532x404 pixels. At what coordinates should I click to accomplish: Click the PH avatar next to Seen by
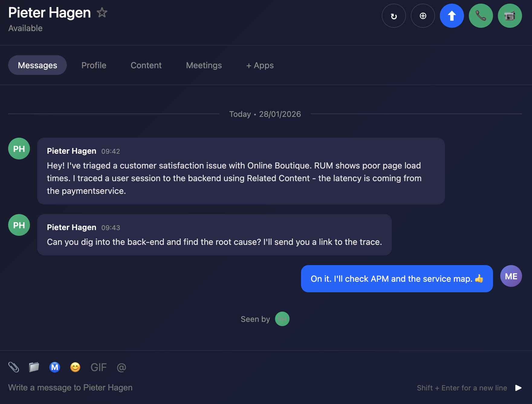[x=282, y=319]
